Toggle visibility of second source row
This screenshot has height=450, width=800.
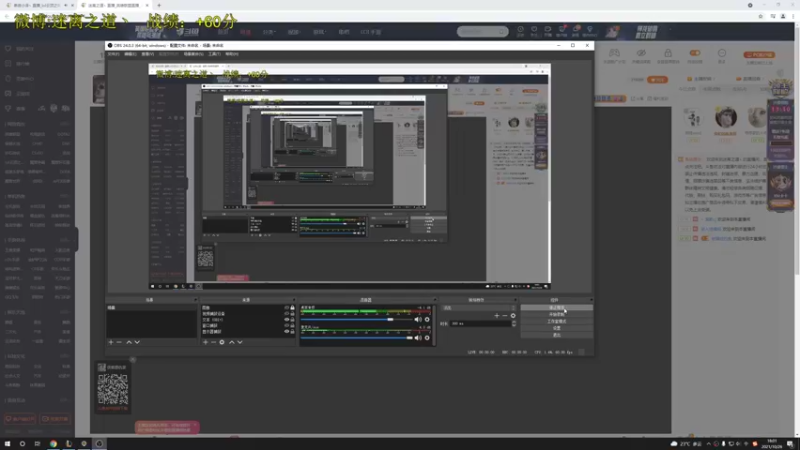coord(287,314)
